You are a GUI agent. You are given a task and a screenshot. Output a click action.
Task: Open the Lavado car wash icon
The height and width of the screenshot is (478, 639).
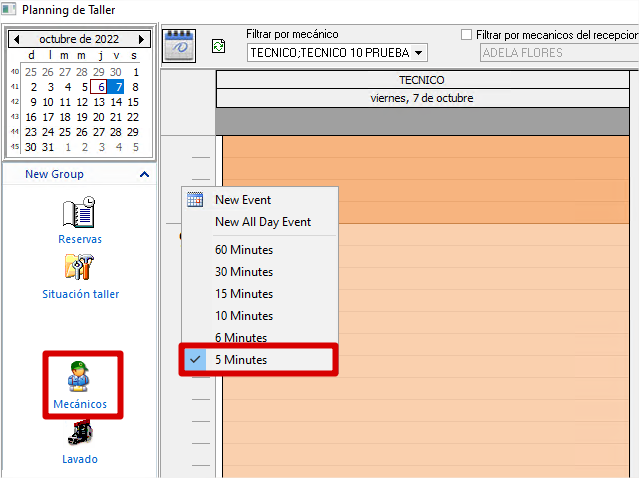[x=80, y=434]
